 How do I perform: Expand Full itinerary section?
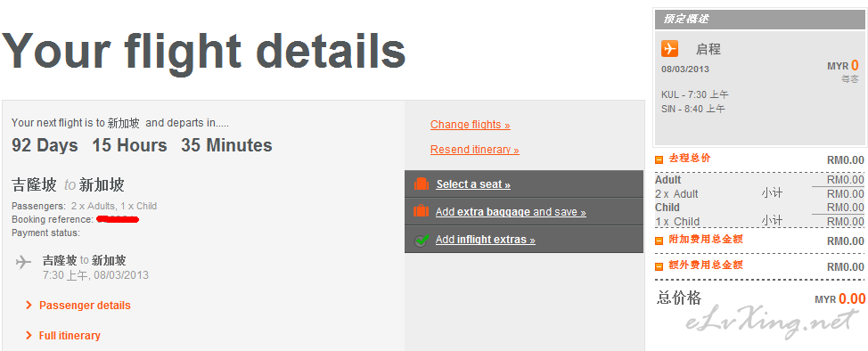point(70,336)
